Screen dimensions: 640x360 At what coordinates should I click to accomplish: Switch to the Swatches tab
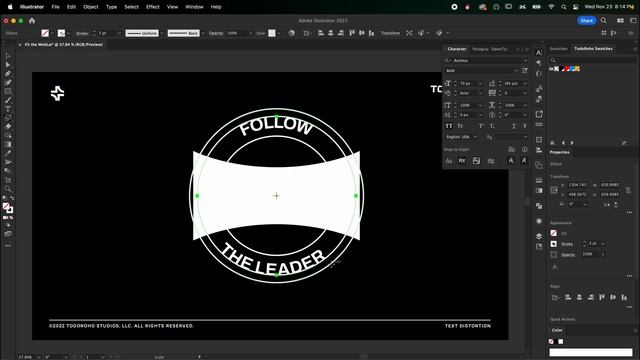point(558,49)
